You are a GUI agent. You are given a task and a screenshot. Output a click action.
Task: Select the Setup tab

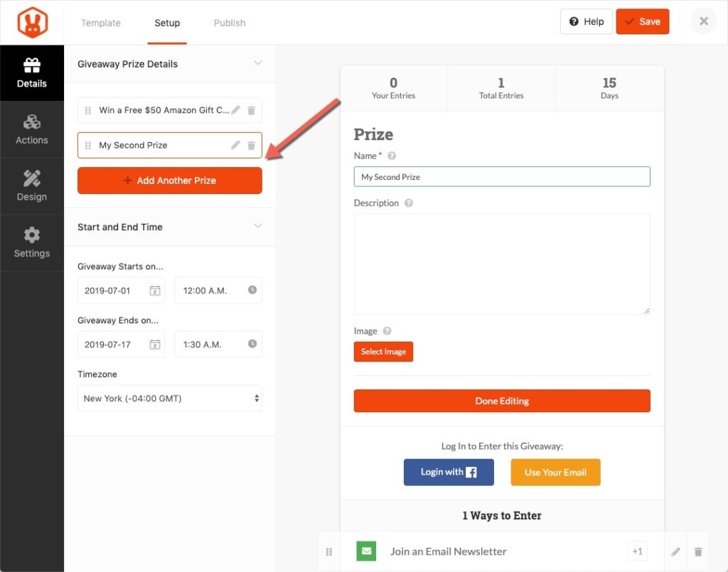click(167, 23)
